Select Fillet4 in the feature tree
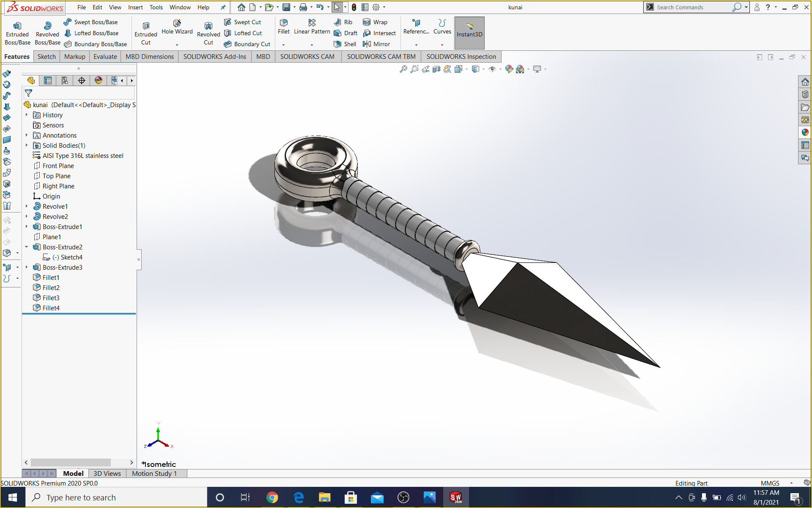812x508 pixels. (51, 308)
